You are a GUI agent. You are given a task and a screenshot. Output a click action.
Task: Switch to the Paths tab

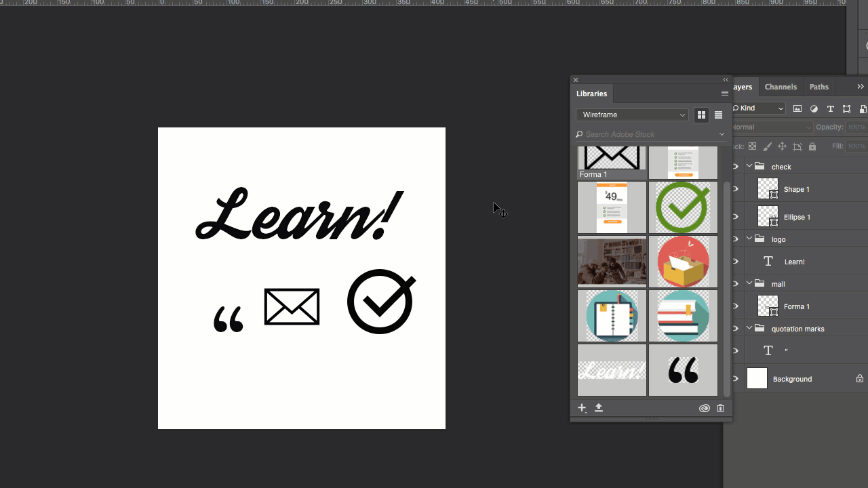[x=818, y=87]
